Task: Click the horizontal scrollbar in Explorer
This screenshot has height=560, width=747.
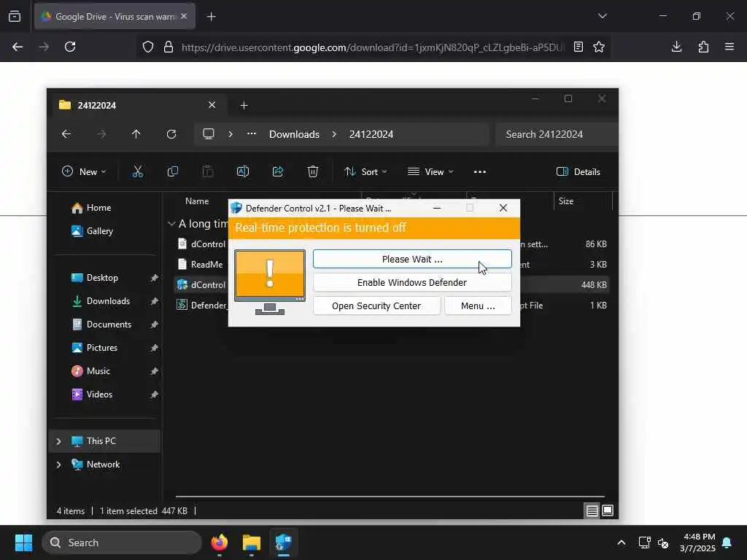Action: point(390,497)
